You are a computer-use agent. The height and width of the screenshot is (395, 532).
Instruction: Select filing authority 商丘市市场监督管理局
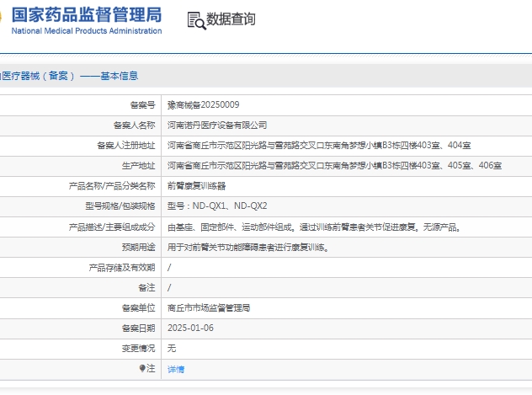pyautogui.click(x=209, y=307)
